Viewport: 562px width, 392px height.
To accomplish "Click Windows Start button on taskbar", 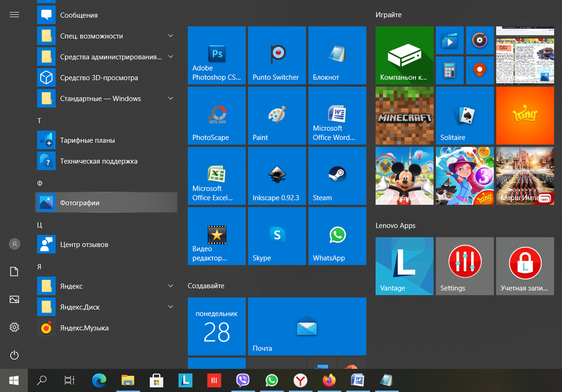I will pos(14,380).
